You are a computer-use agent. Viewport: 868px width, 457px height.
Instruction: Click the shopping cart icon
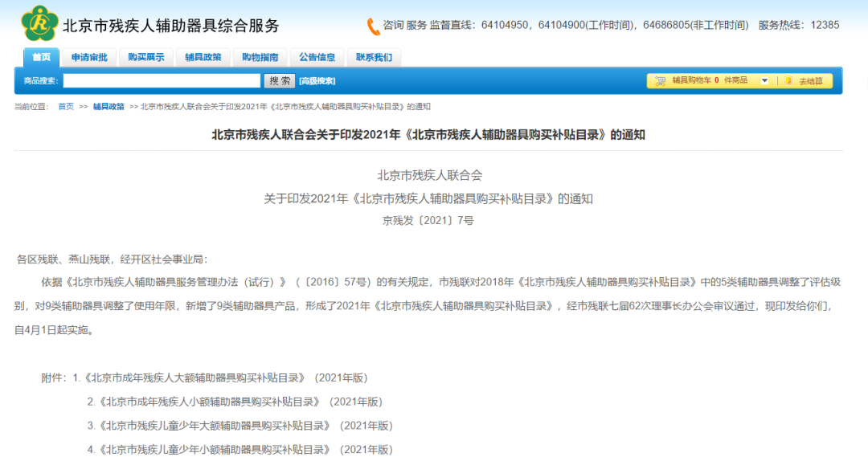661,81
